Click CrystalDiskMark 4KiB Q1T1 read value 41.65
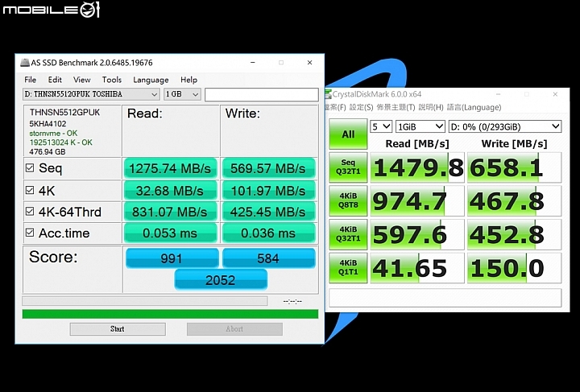The image size is (580, 392). click(x=417, y=268)
